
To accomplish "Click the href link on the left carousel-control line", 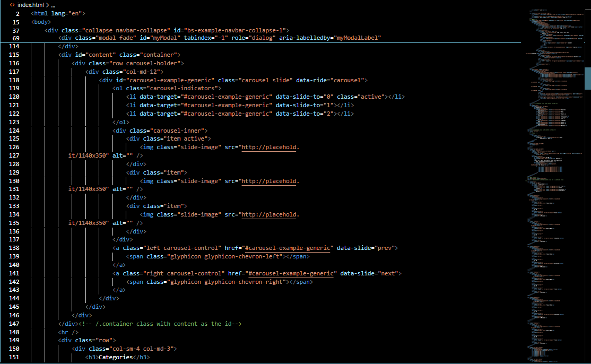I will (x=289, y=248).
